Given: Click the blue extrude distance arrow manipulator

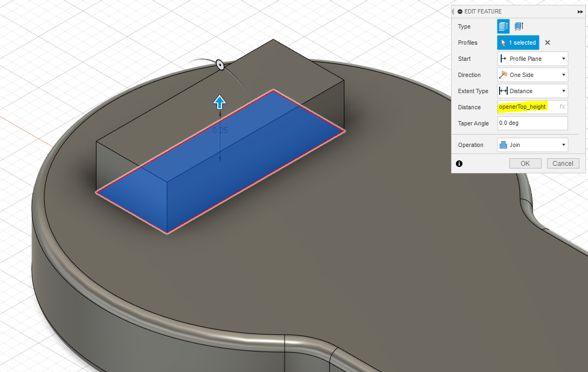Looking at the screenshot, I should (x=219, y=102).
